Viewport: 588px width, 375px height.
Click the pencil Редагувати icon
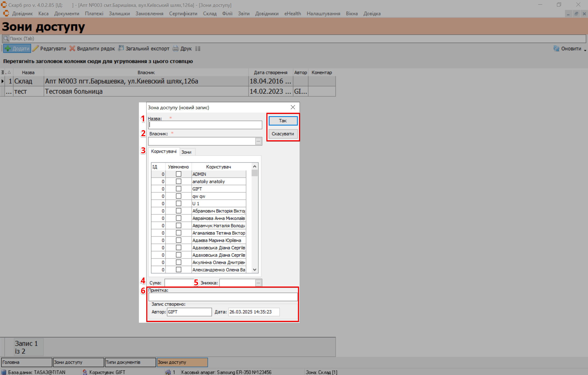click(x=36, y=49)
